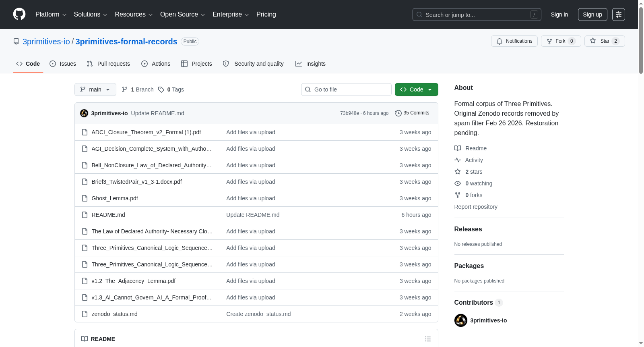Open v1.2_The_Adjacency_Lemma.pdf

pyautogui.click(x=134, y=281)
